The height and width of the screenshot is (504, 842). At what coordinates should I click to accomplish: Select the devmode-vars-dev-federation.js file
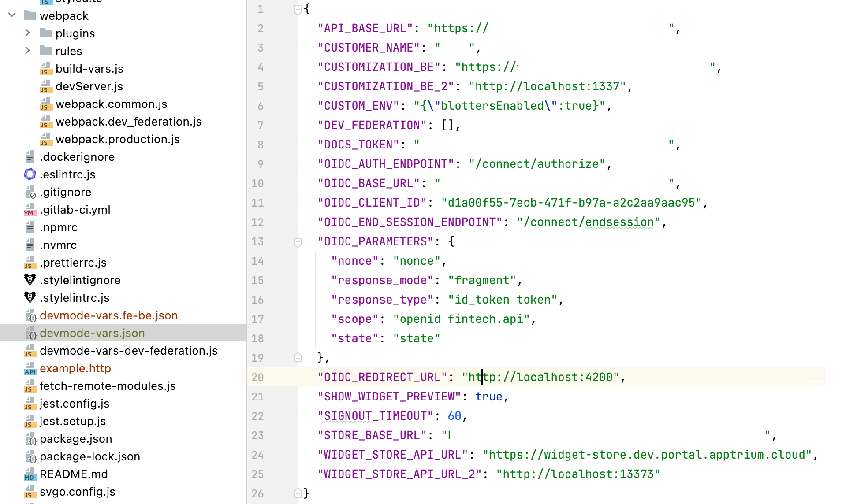pos(128,351)
